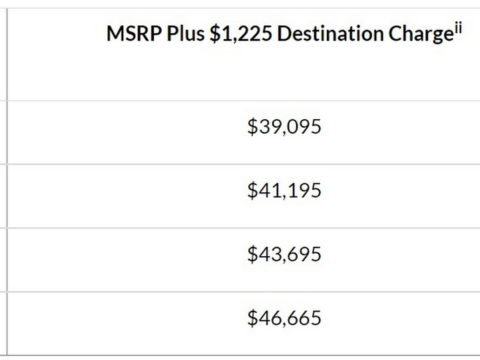Click the $39,095 price cell
This screenshot has width=480, height=360.
[x=244, y=132]
